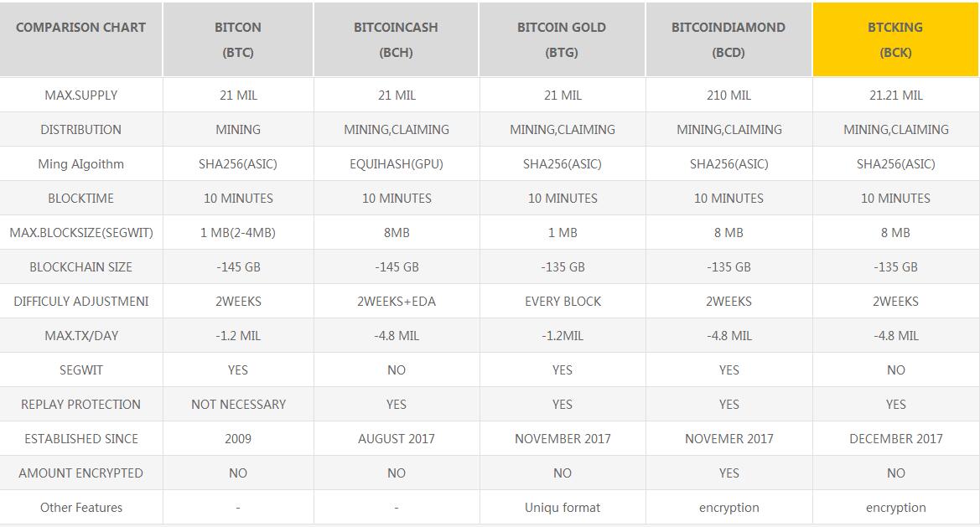
Task: Click the BITCOIN GOLD (BTG) header
Action: point(562,39)
